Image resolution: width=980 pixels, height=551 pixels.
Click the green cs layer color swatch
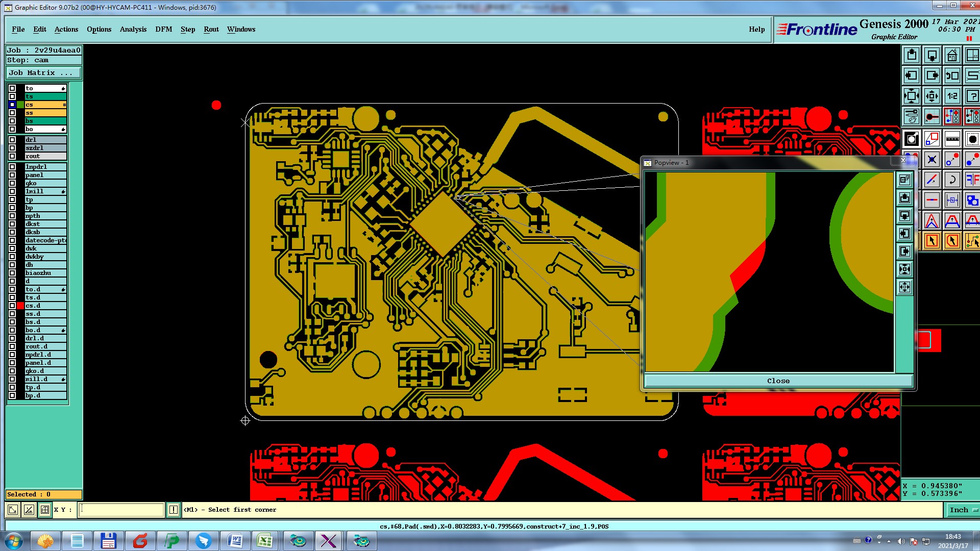(x=20, y=105)
